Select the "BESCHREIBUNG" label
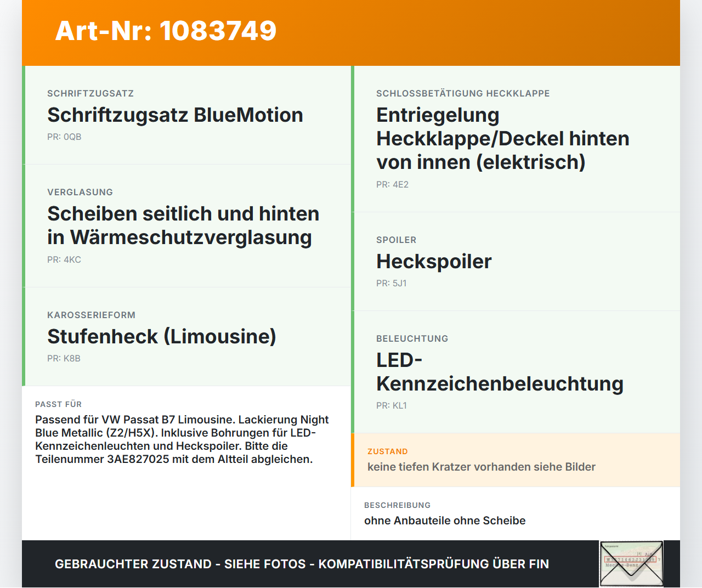Image resolution: width=702 pixels, height=588 pixels. [x=397, y=505]
